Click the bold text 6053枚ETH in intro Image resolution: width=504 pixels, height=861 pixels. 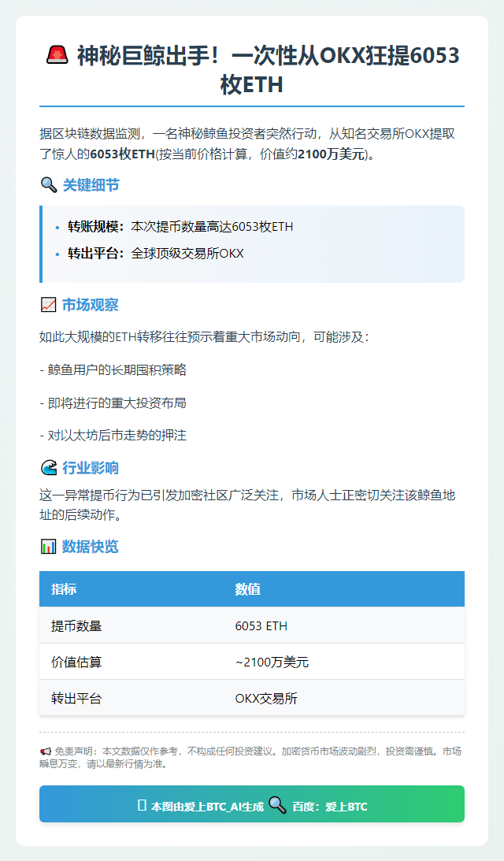click(122, 154)
